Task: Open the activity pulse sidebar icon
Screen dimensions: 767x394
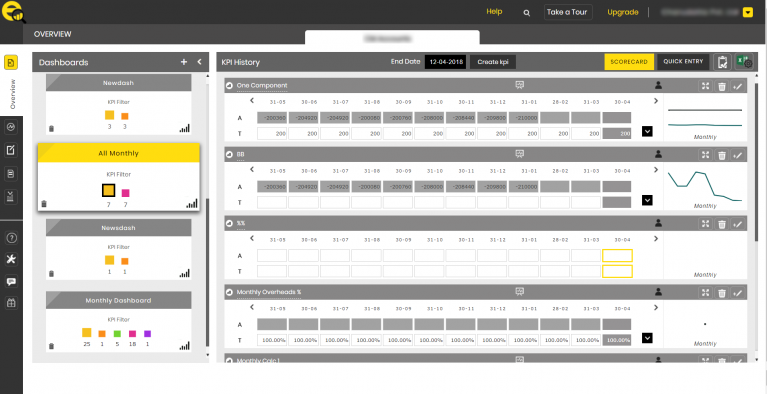Action: pyautogui.click(x=11, y=127)
